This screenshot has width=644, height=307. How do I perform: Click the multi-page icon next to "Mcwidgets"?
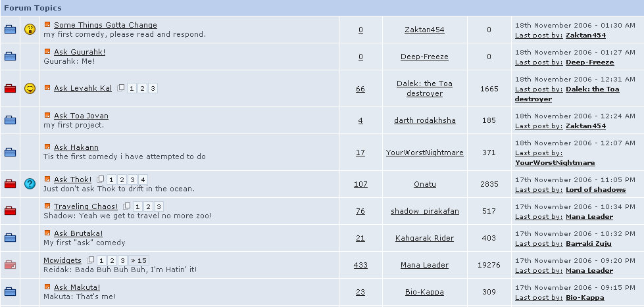pos(91,260)
